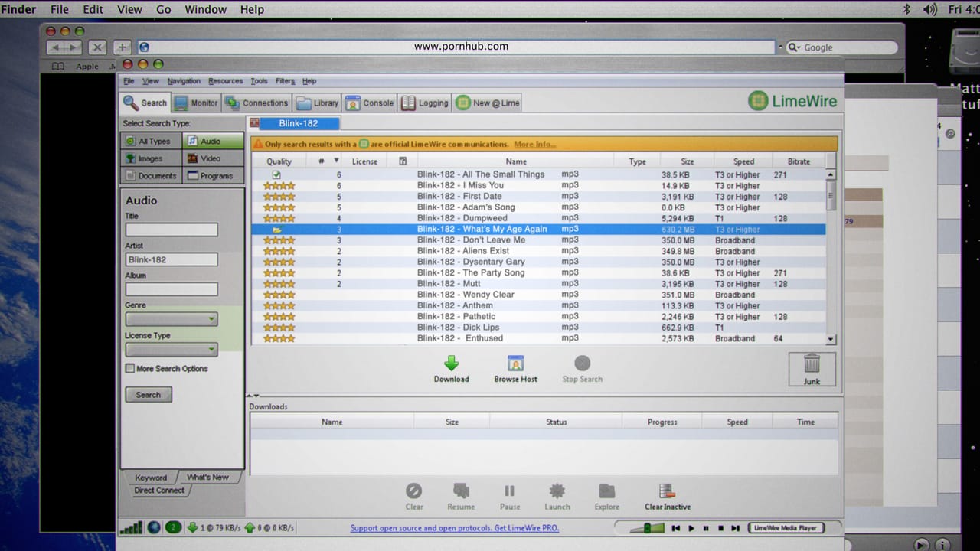The image size is (980, 551).
Task: Click checkmark on All The Small Things row
Action: tap(276, 174)
